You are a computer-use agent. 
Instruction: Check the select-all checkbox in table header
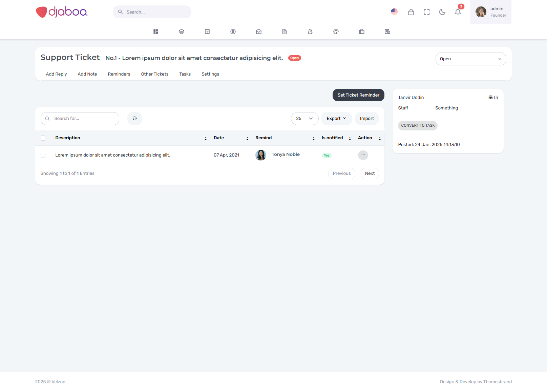click(43, 138)
